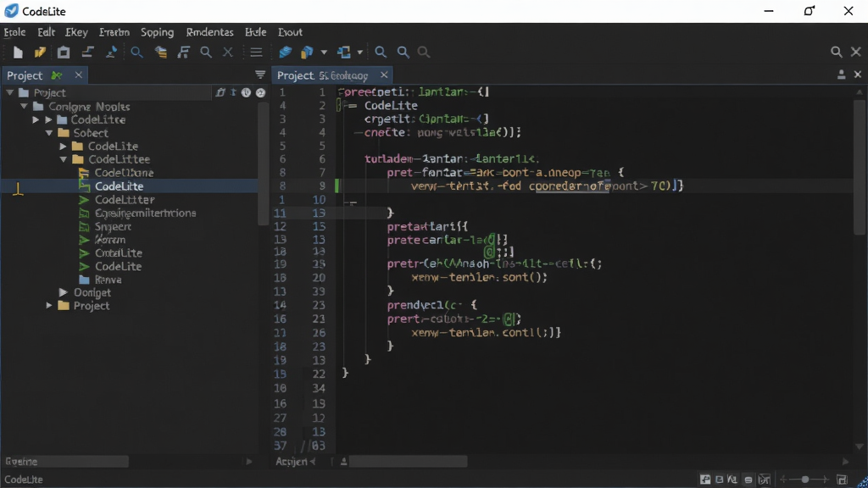868x488 pixels.
Task: Click the gray magnifier beside the toolbar X icon
Action: tap(206, 53)
